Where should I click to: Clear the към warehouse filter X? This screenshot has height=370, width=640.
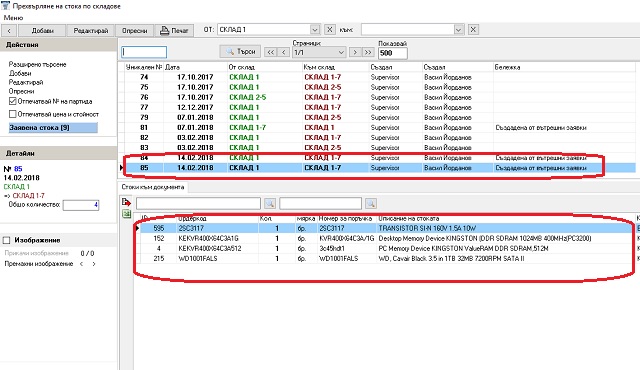473,29
